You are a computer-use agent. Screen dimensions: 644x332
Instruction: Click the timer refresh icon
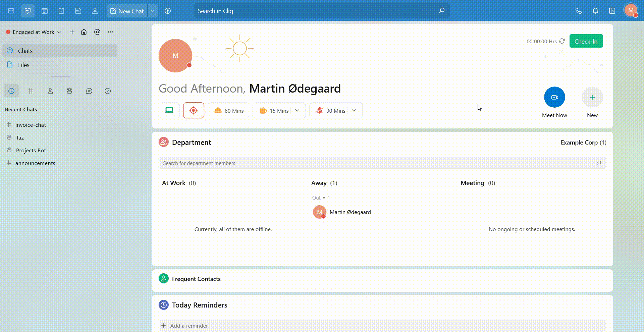pyautogui.click(x=562, y=41)
